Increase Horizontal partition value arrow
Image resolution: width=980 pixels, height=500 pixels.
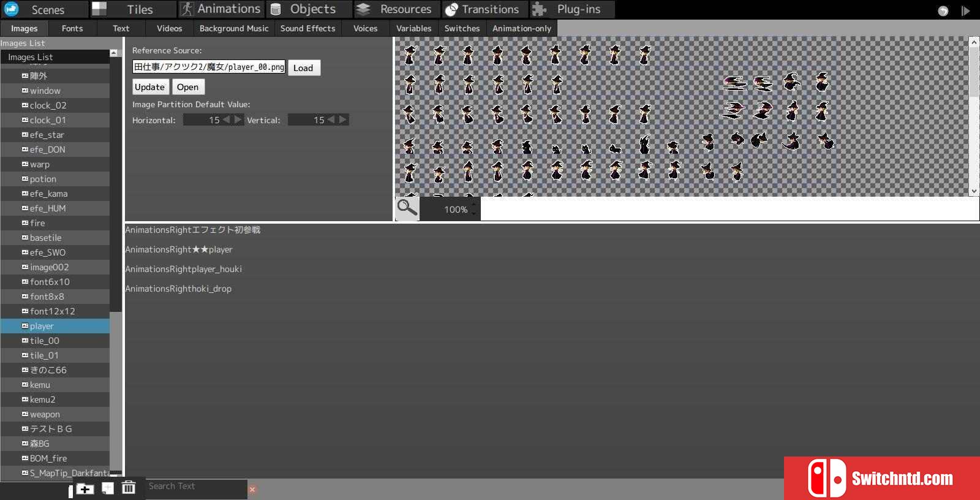pyautogui.click(x=238, y=119)
